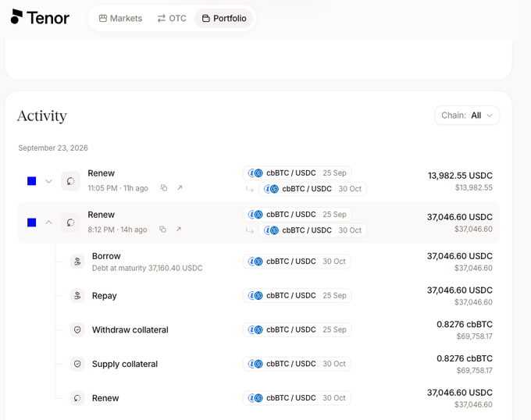Click 0.8276 cbBTC in Supply collateral row
The height and width of the screenshot is (420, 531).
tap(465, 359)
